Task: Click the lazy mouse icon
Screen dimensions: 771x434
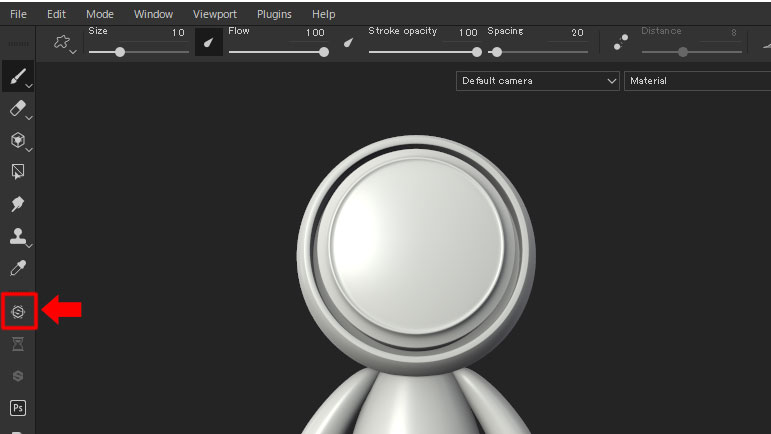Action: 621,42
